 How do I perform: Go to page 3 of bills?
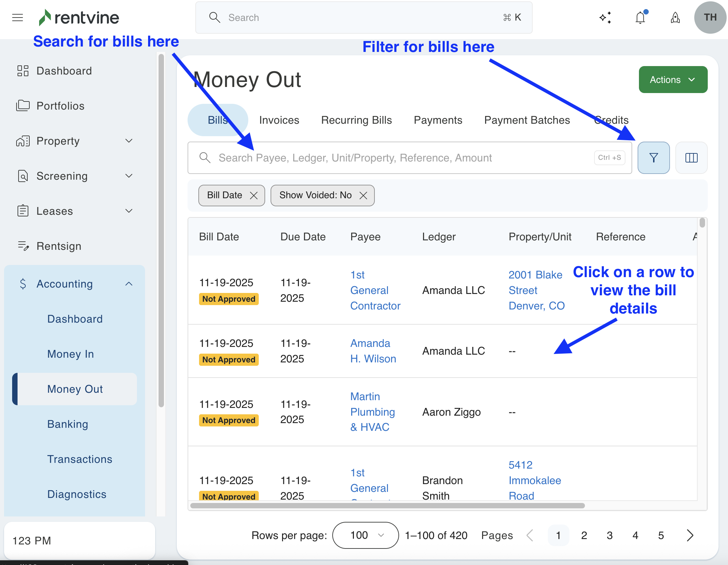(x=610, y=535)
